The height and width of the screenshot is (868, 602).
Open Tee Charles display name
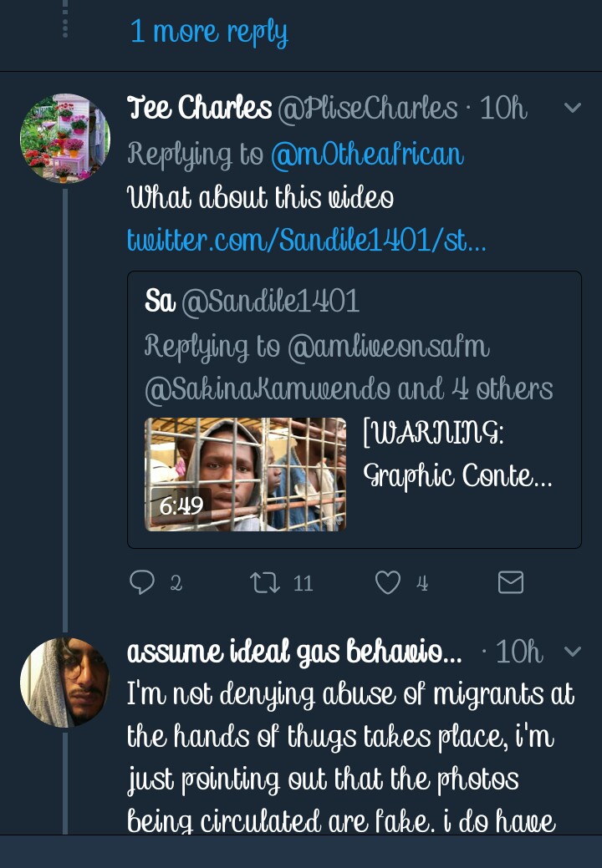(x=199, y=109)
